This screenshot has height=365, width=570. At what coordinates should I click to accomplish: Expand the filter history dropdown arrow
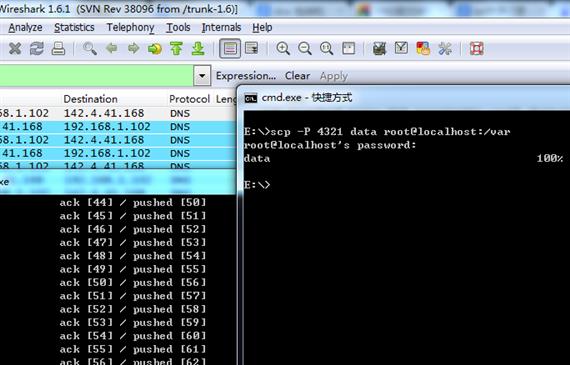(x=202, y=76)
